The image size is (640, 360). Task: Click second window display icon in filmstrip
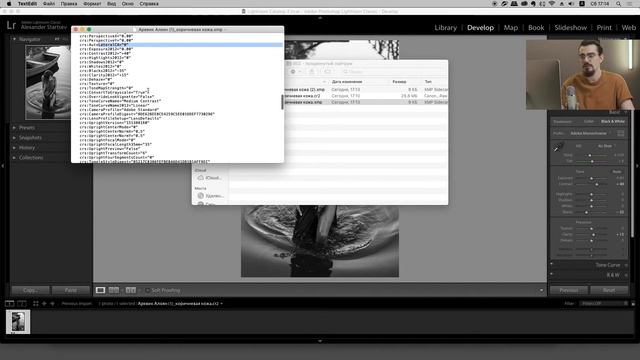tap(22, 304)
